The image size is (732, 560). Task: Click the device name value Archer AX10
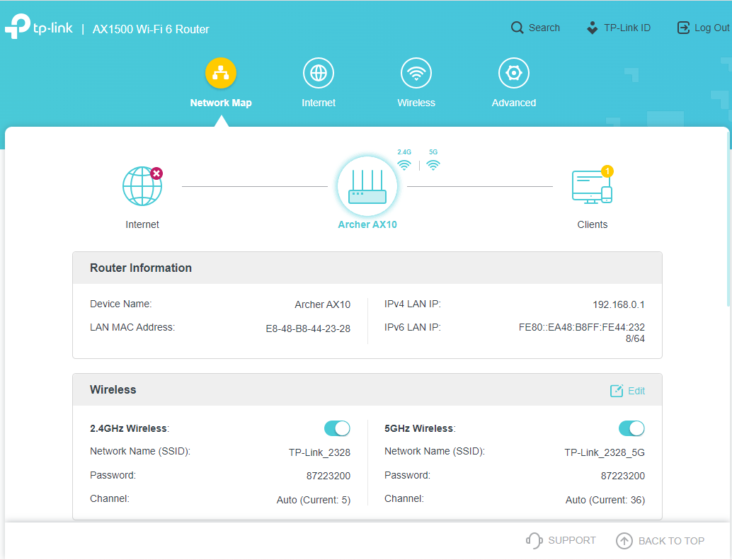(x=323, y=304)
